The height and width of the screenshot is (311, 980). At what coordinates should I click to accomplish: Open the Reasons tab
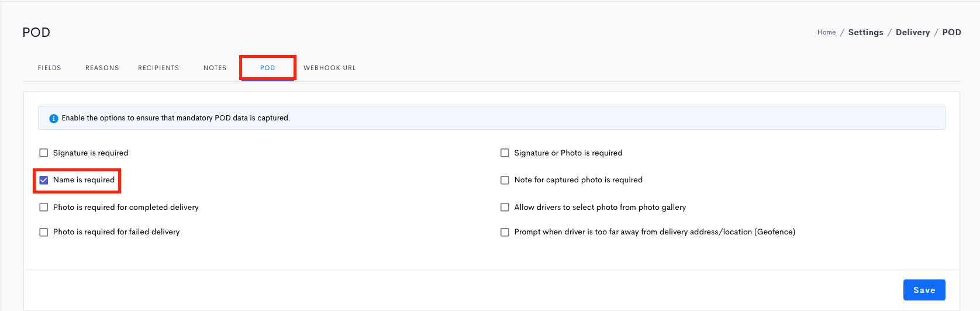coord(102,68)
